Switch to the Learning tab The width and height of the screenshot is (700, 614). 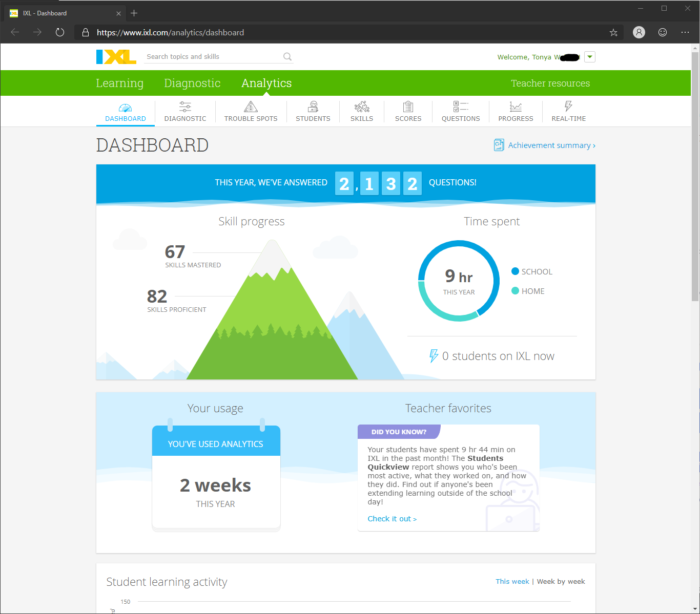(x=120, y=83)
